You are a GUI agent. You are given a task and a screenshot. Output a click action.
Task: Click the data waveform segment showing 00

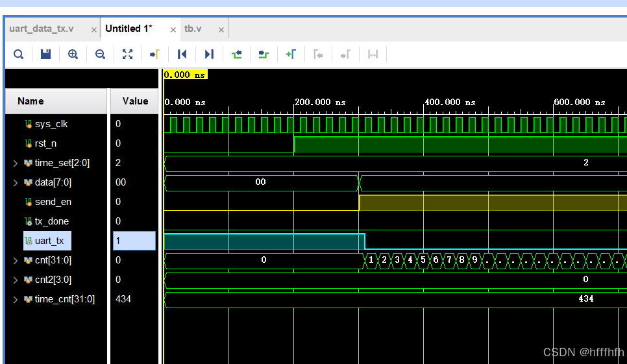pos(261,182)
